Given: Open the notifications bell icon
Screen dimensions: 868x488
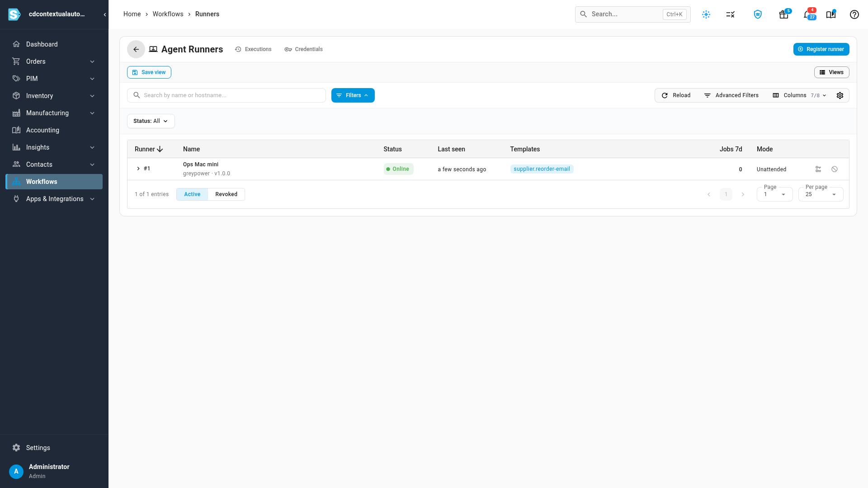Looking at the screenshot, I should point(807,14).
